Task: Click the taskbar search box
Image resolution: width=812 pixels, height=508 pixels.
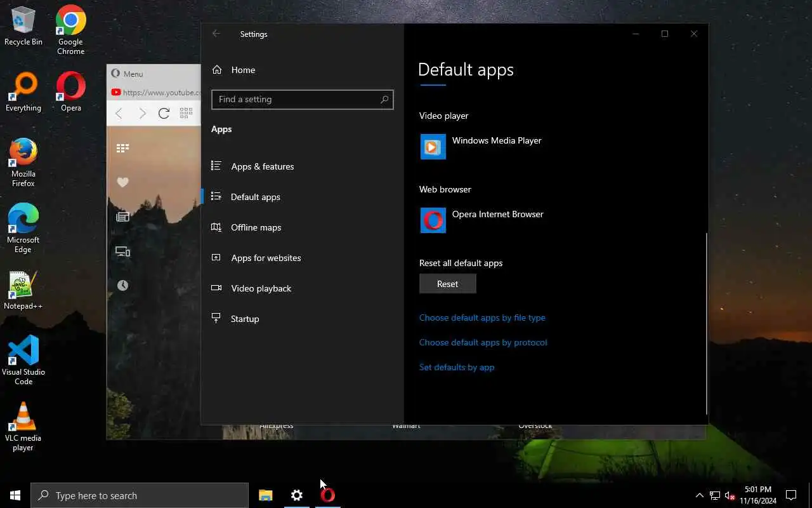Action: click(140, 495)
